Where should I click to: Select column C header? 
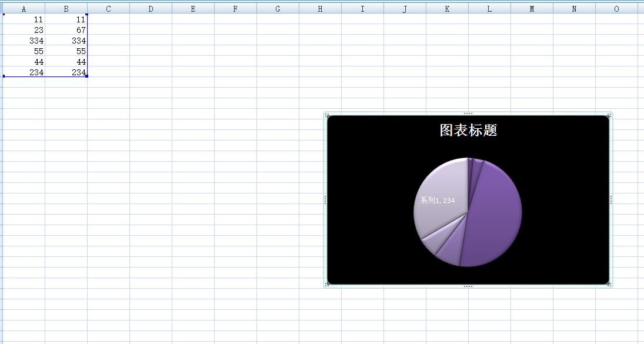click(108, 9)
